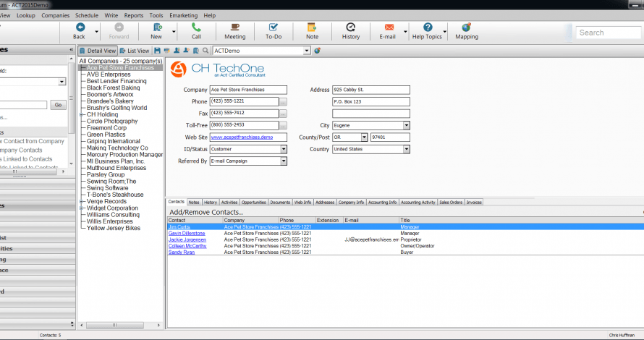Switch to the Opportunities tab
Screen dimensions: 644x340
click(254, 202)
